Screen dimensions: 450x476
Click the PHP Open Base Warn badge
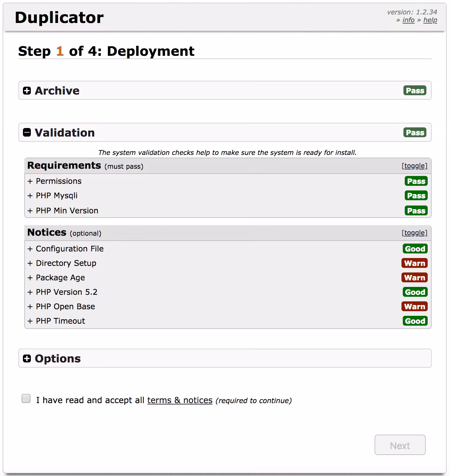[x=415, y=307]
